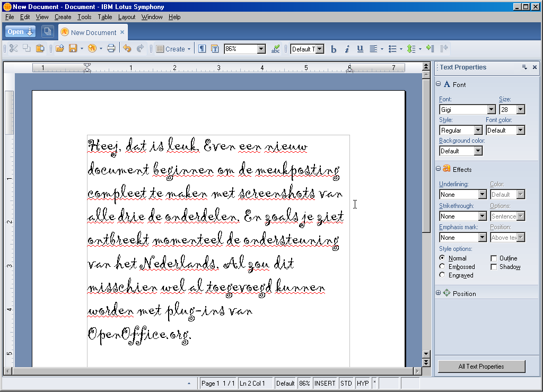Select the Embossed style option
543x392 pixels.
[442, 266]
